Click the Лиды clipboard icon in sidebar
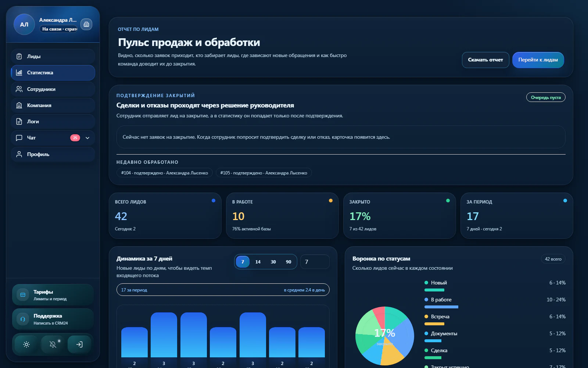Image resolution: width=588 pixels, height=368 pixels. 19,56
